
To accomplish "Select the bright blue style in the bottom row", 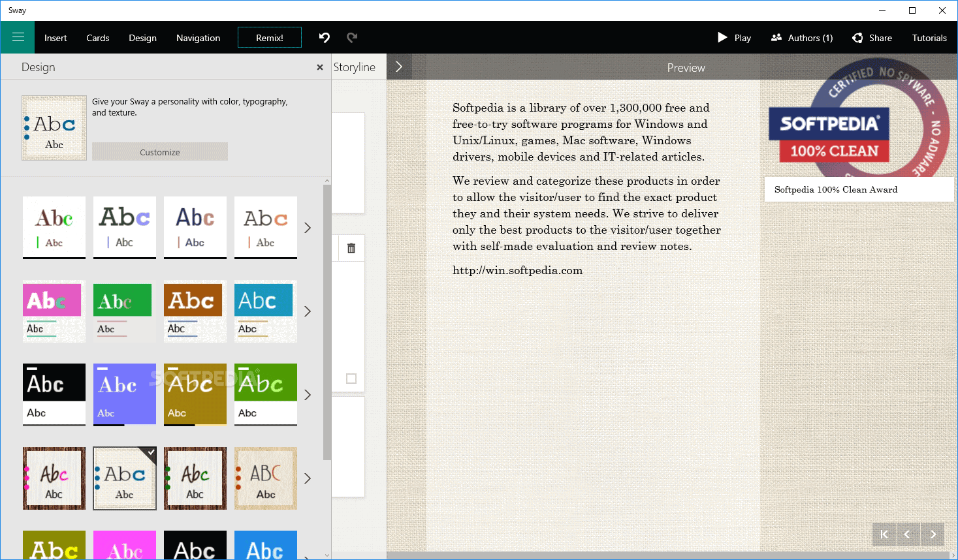I will coord(266,545).
